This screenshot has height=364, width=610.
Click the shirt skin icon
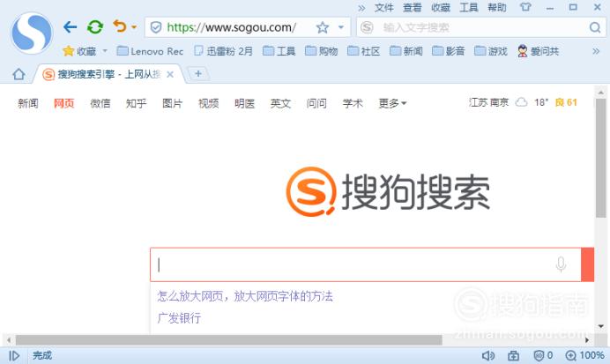(525, 7)
